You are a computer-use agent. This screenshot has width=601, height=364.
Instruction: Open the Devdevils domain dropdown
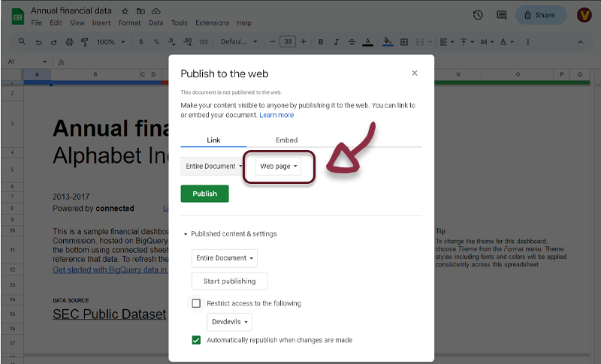pos(229,322)
